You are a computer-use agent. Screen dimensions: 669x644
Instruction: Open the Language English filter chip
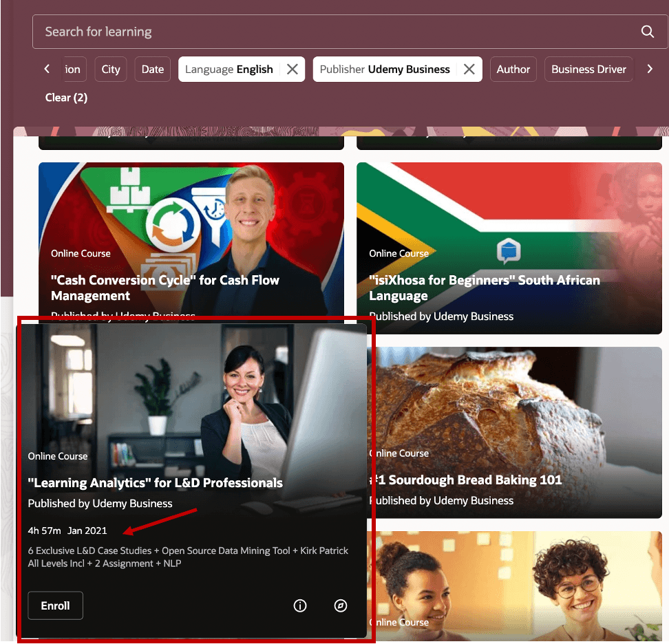tap(229, 69)
